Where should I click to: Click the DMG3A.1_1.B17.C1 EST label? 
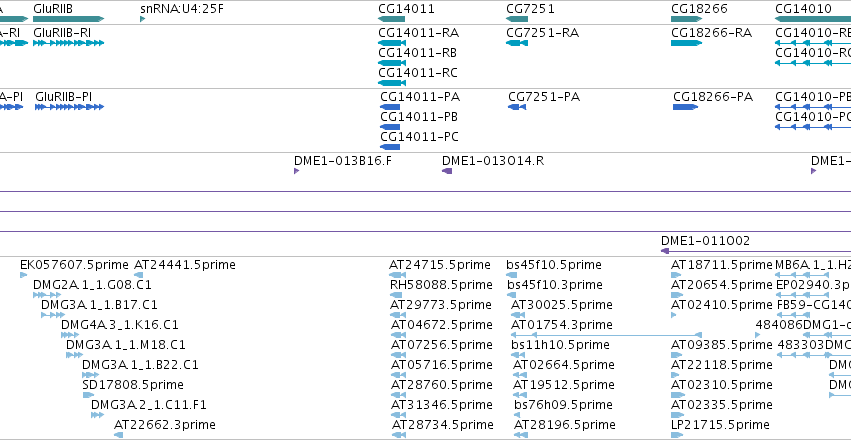coord(99,305)
